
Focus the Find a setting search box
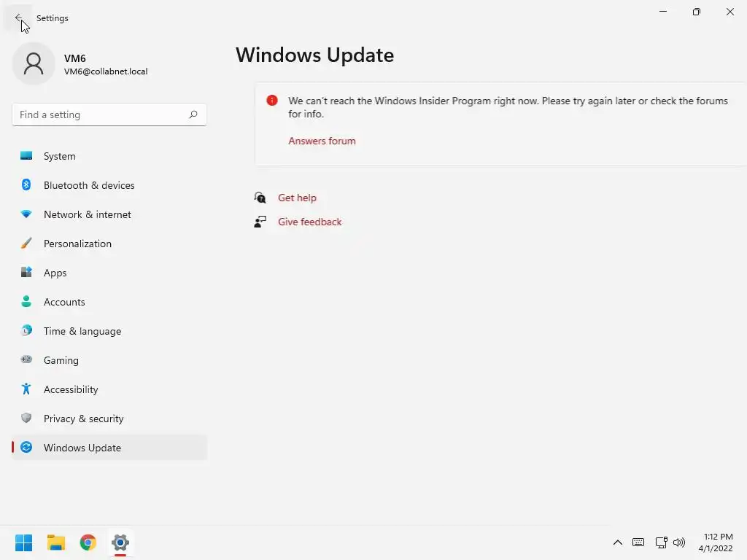pyautogui.click(x=109, y=114)
